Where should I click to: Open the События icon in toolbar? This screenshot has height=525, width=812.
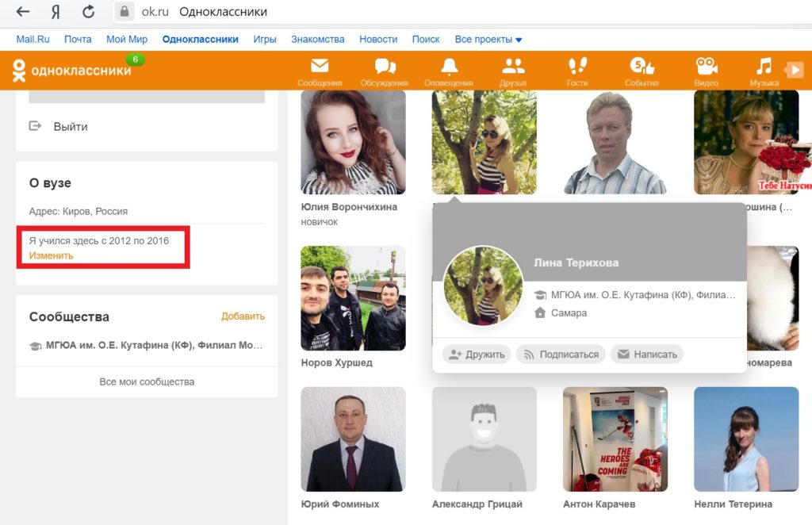pos(642,67)
